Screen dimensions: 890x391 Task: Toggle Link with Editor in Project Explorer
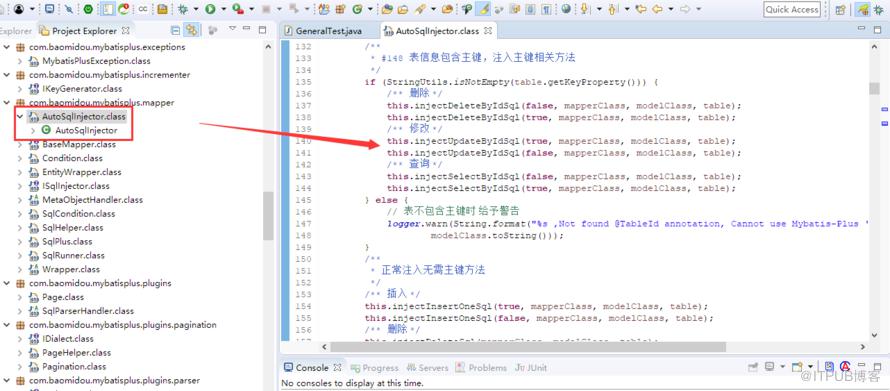(x=193, y=30)
